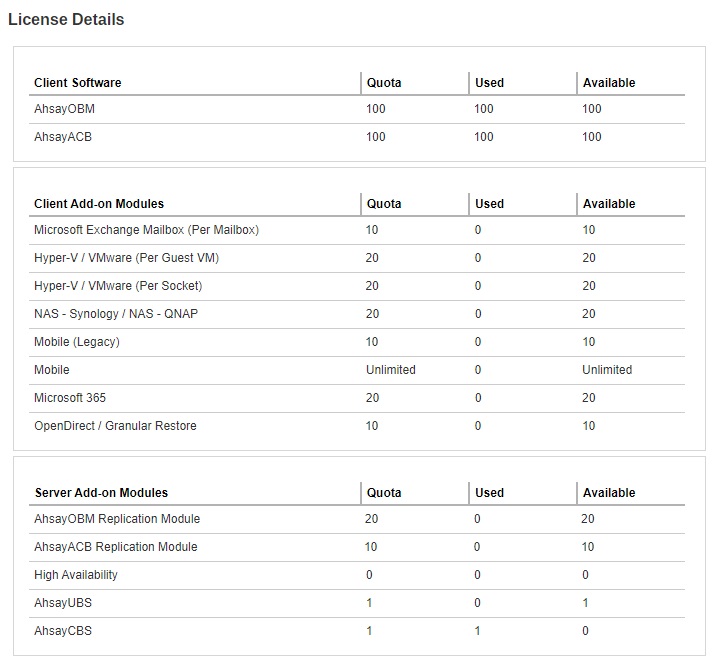Select the Client Add-on Modules header
This screenshot has height=665, width=720.
pos(99,203)
